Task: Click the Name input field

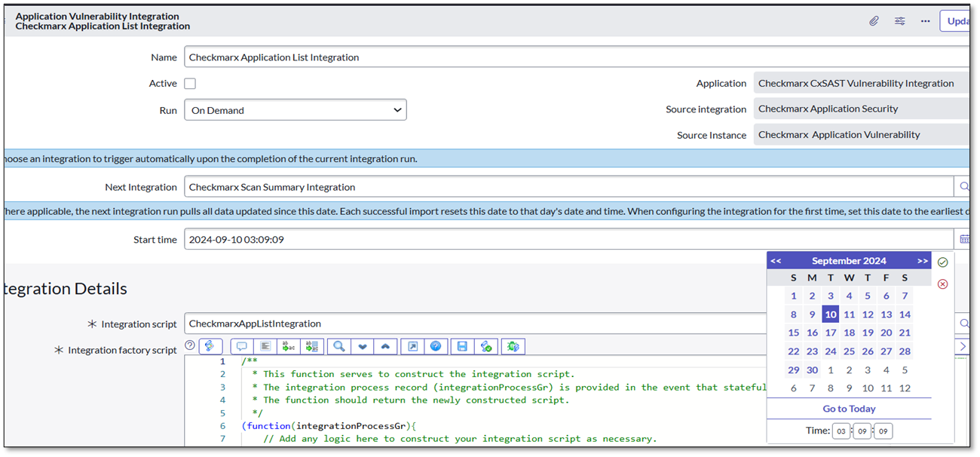Action: (x=577, y=57)
